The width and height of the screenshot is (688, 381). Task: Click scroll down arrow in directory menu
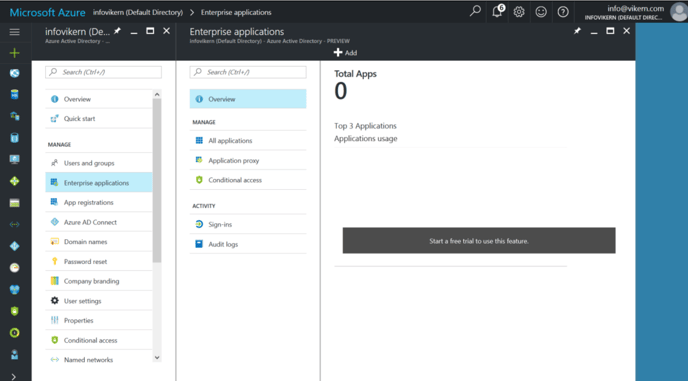point(157,358)
